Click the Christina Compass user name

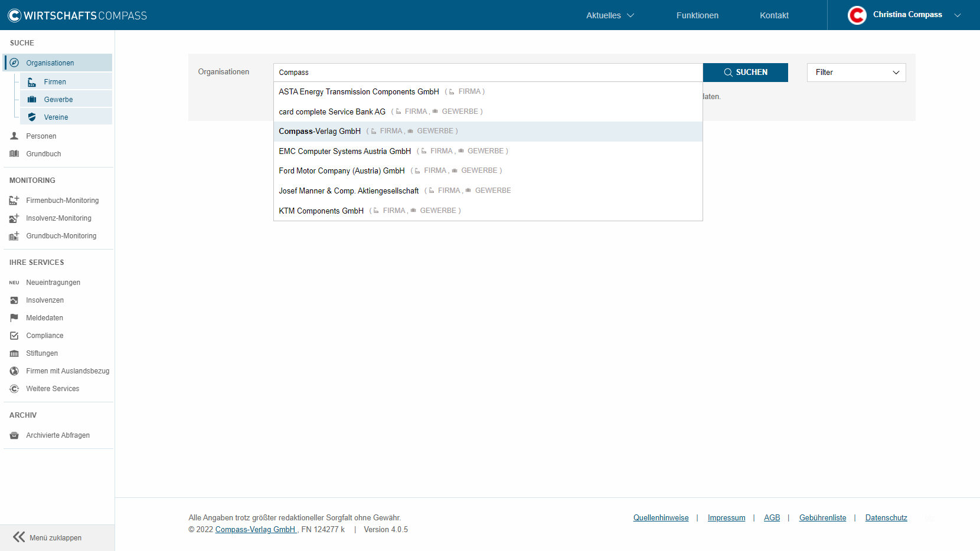[907, 15]
